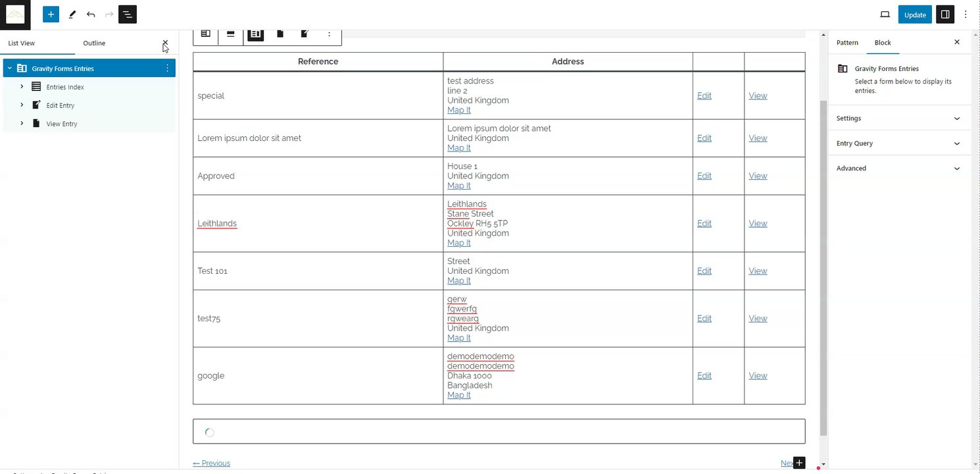Switch to the Outline tab

click(x=94, y=43)
